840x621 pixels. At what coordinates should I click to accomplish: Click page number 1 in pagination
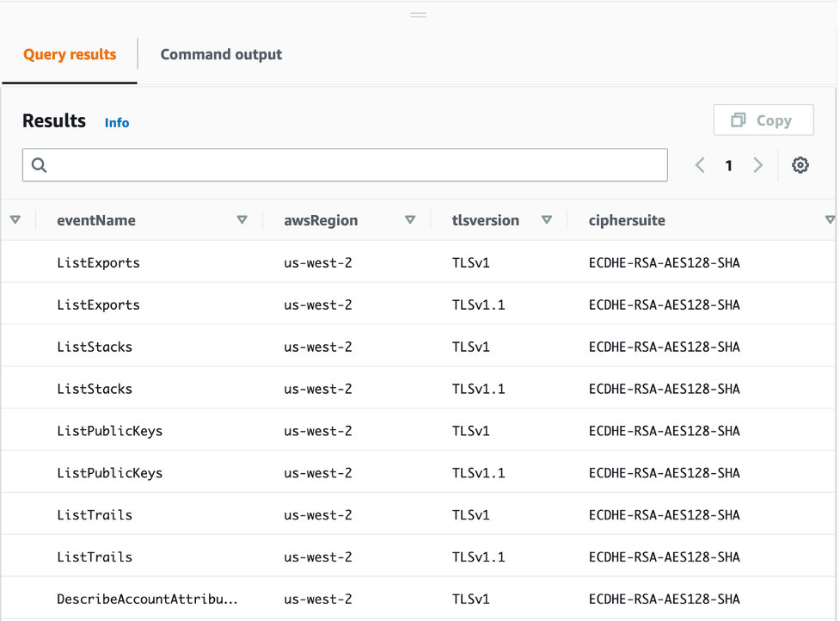(x=728, y=165)
